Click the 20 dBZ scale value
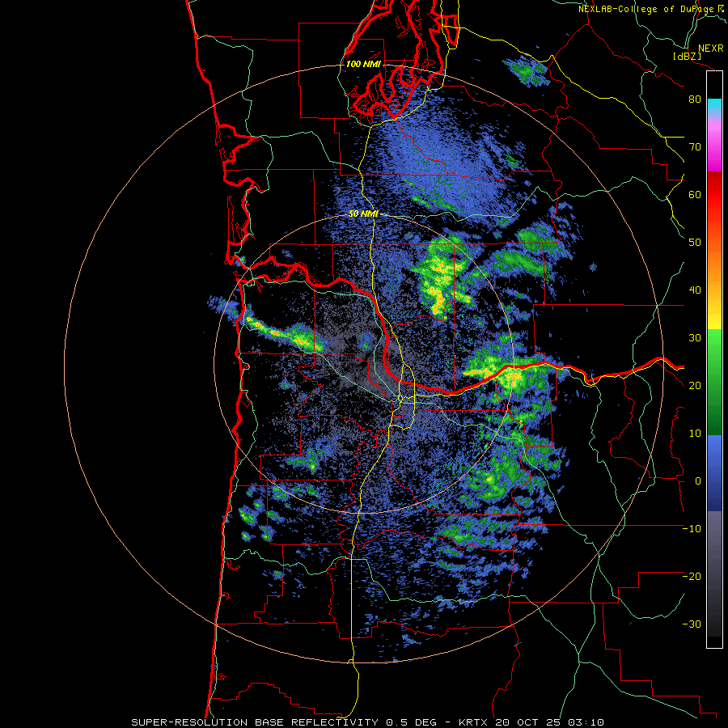 (x=695, y=386)
